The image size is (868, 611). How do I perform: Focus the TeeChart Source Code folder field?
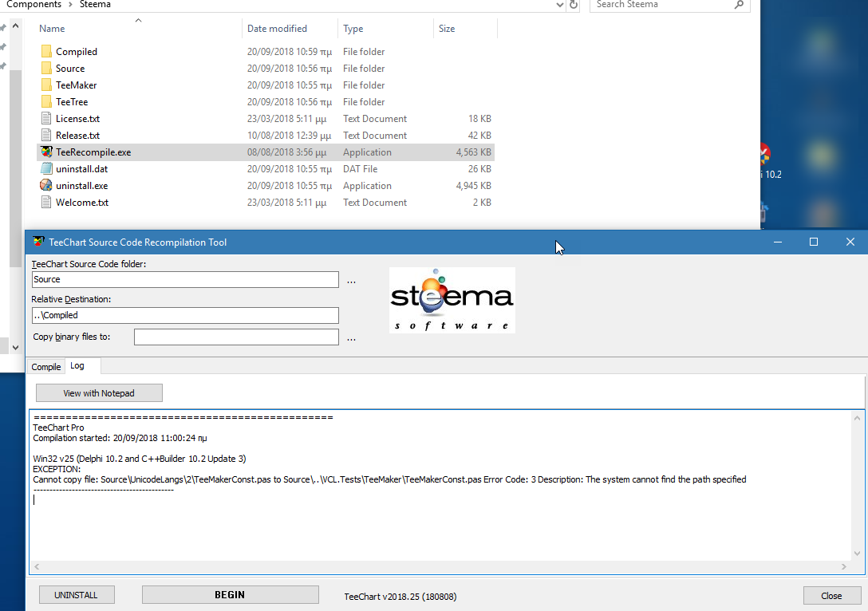185,279
